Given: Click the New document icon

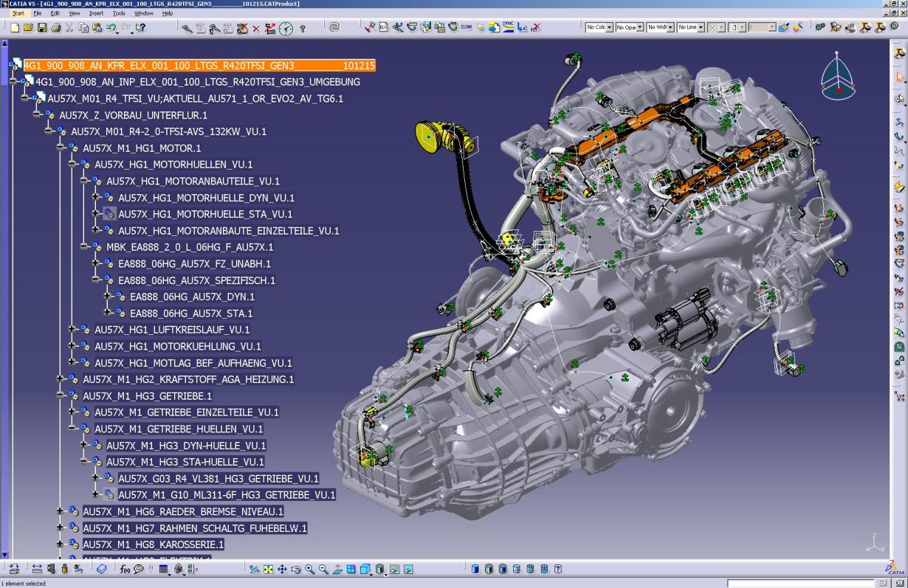Looking at the screenshot, I should (x=15, y=27).
